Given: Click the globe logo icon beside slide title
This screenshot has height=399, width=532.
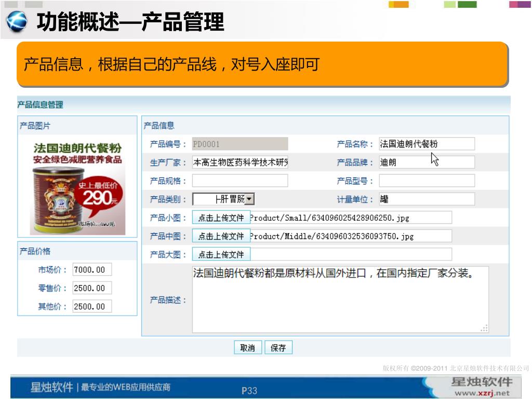Looking at the screenshot, I should 16,21.
